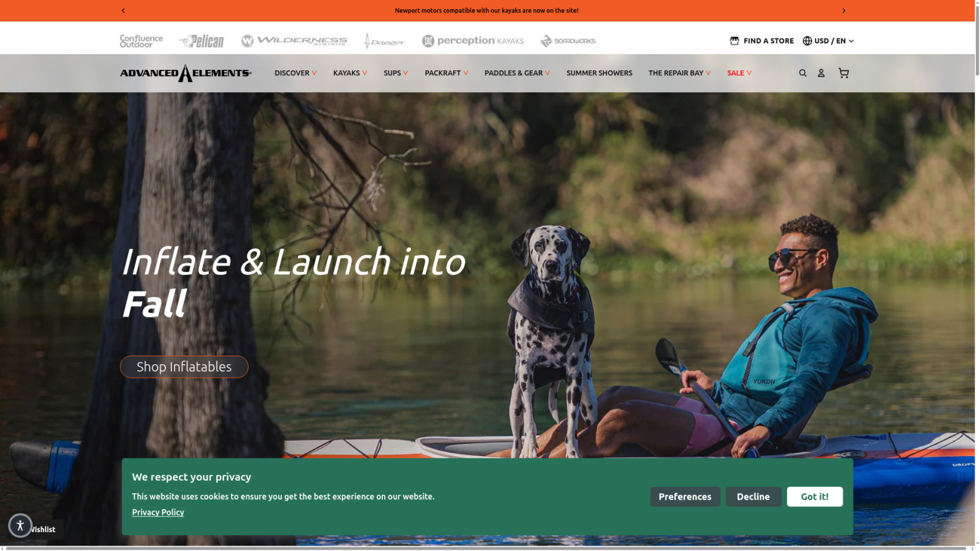
Task: Click the Shop Inflatables button
Action: point(184,367)
